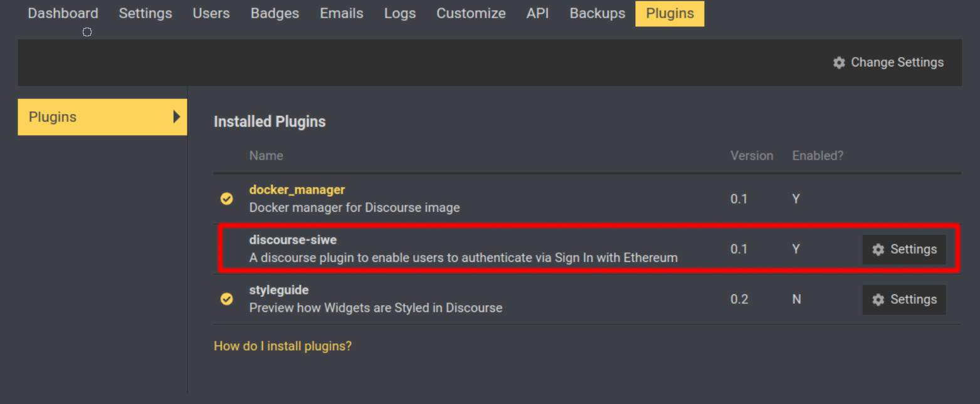Switch to the Backups tab
The image size is (980, 404).
[x=597, y=13]
